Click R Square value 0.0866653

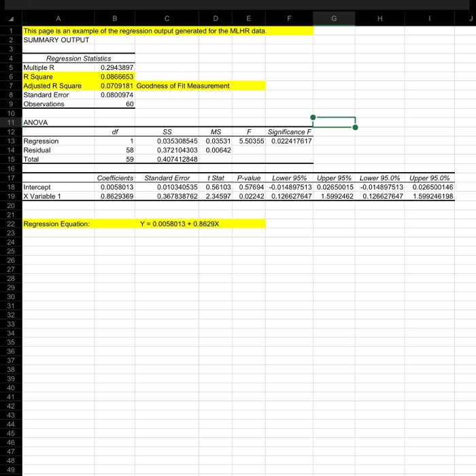click(x=117, y=76)
